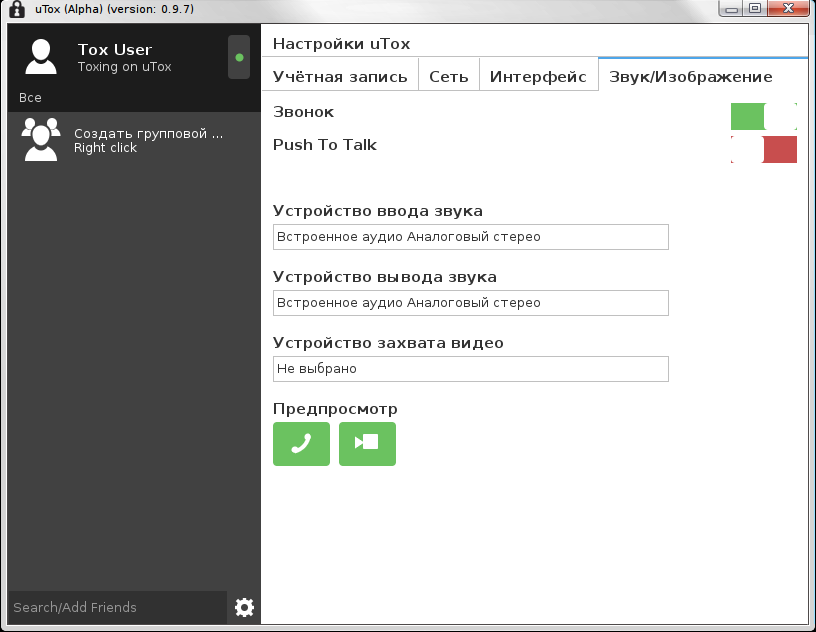The width and height of the screenshot is (816, 632).
Task: Select the Создать групповой чат entry
Action: pos(134,140)
